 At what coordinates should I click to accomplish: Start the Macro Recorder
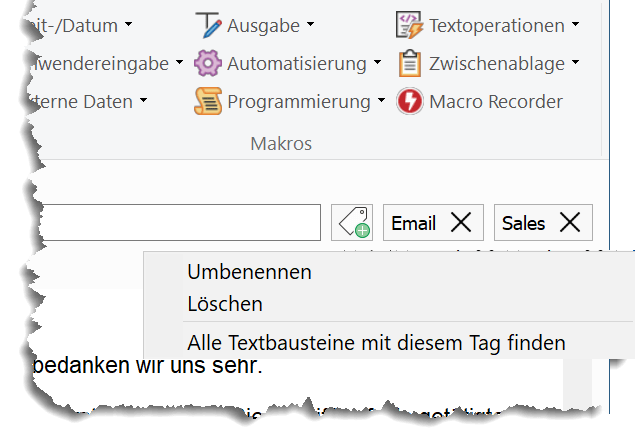[x=479, y=101]
